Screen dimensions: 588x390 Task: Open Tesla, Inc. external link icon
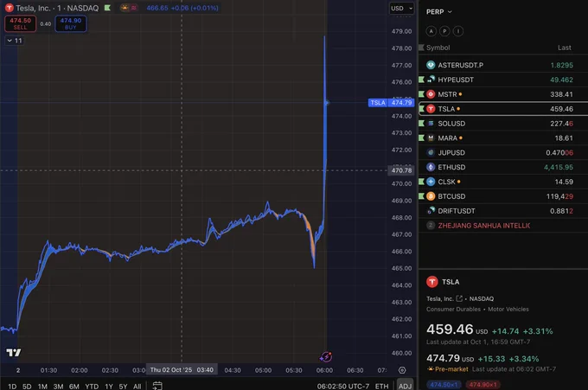tap(459, 298)
